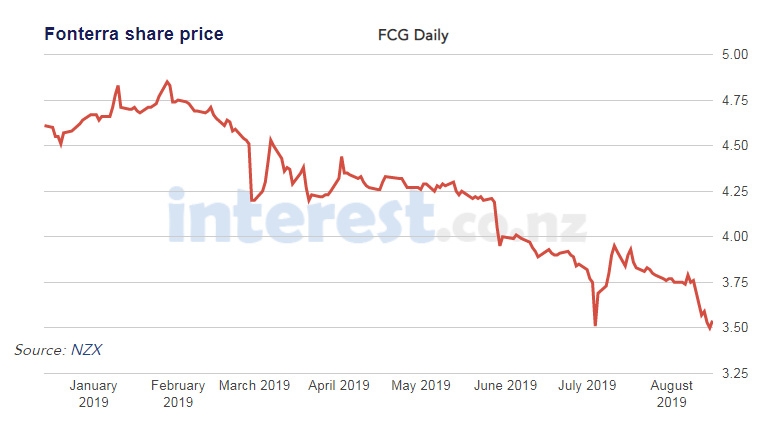
Task: Click the 4.25 price axis value
Action: (x=735, y=191)
